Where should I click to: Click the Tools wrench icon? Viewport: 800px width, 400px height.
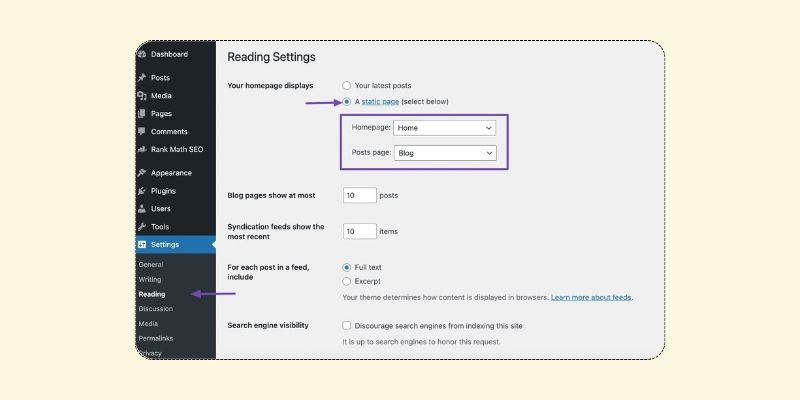tap(142, 227)
